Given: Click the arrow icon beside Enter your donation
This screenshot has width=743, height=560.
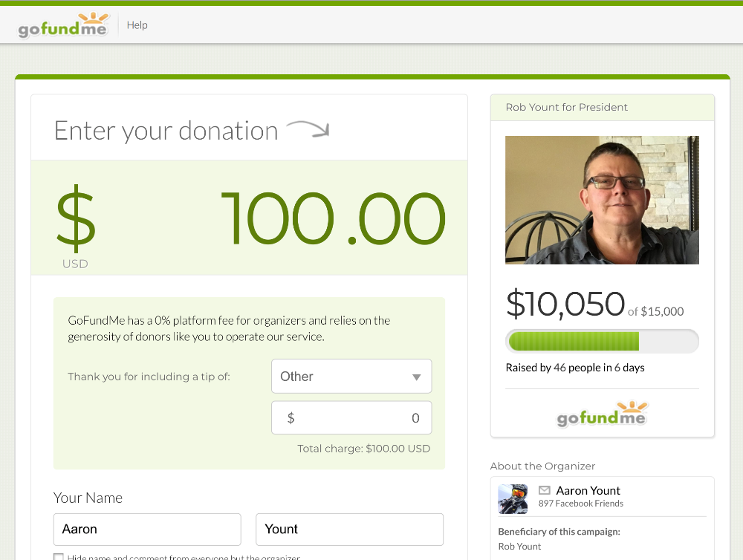Looking at the screenshot, I should pyautogui.click(x=308, y=129).
